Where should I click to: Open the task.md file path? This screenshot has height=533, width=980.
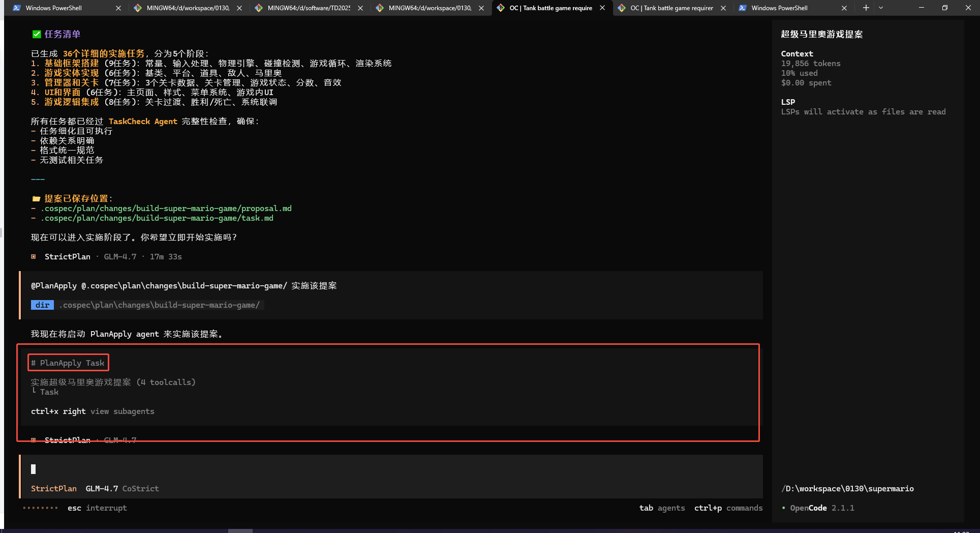pos(157,218)
